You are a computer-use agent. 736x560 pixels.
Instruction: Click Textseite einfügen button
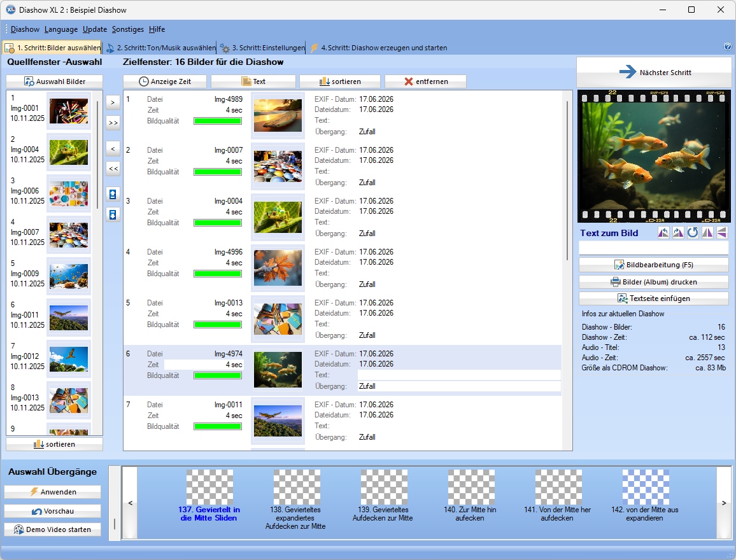(x=654, y=298)
